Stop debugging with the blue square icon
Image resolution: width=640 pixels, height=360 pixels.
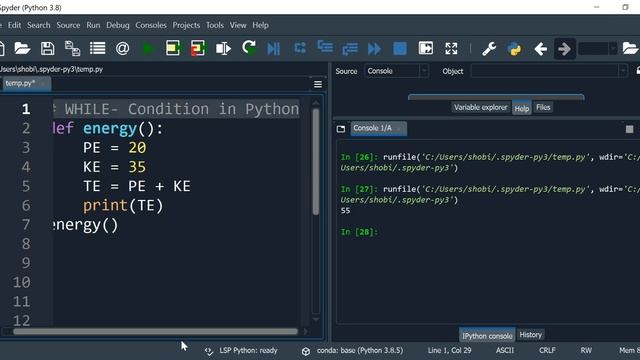tap(400, 49)
